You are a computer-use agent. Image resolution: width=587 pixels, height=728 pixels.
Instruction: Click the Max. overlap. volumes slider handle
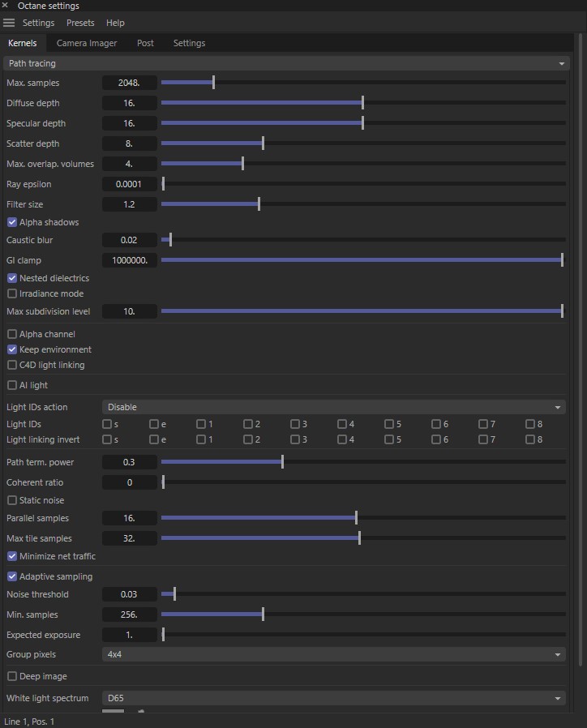[242, 164]
